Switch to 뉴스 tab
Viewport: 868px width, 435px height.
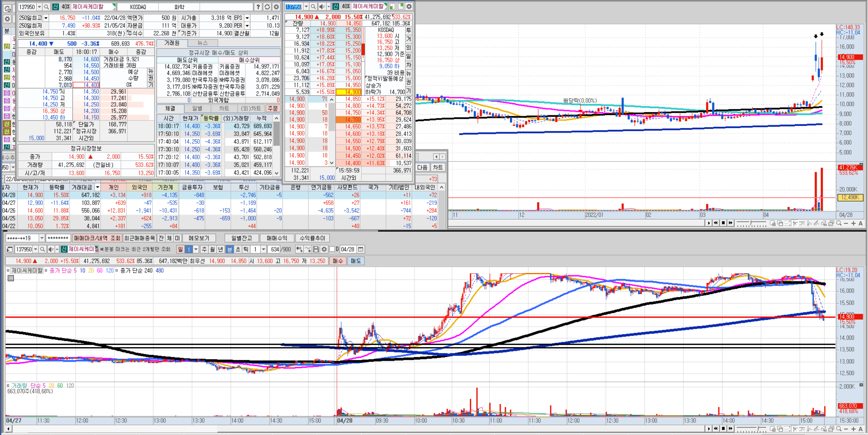(203, 43)
